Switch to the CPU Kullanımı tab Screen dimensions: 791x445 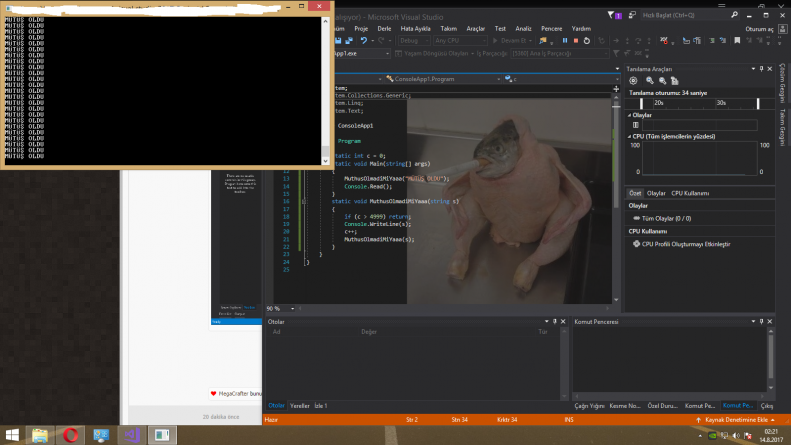690,193
